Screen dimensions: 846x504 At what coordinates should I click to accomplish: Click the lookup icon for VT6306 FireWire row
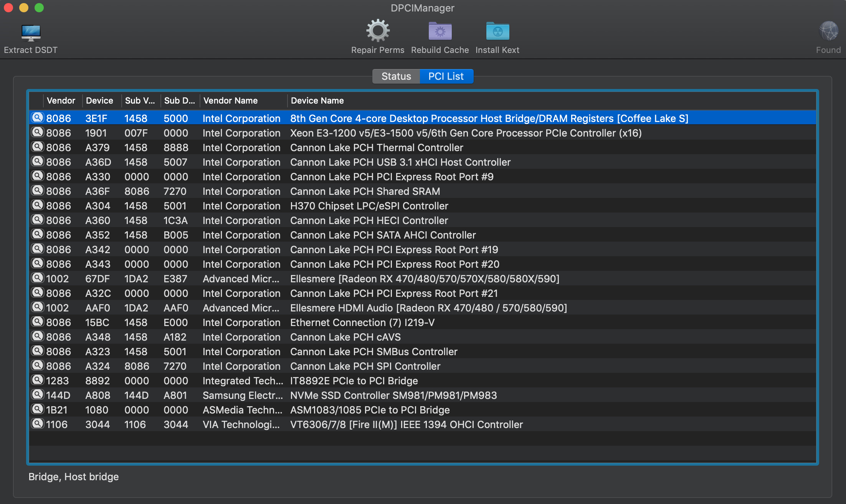(x=37, y=423)
